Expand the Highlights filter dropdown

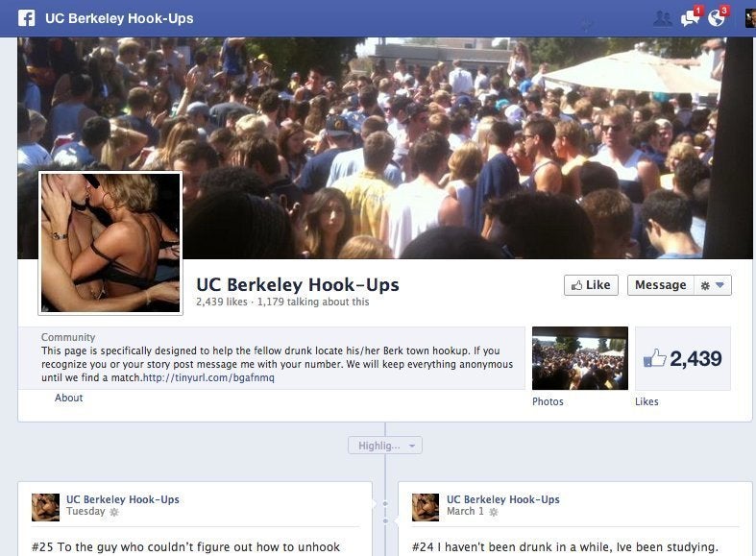pyautogui.click(x=385, y=446)
